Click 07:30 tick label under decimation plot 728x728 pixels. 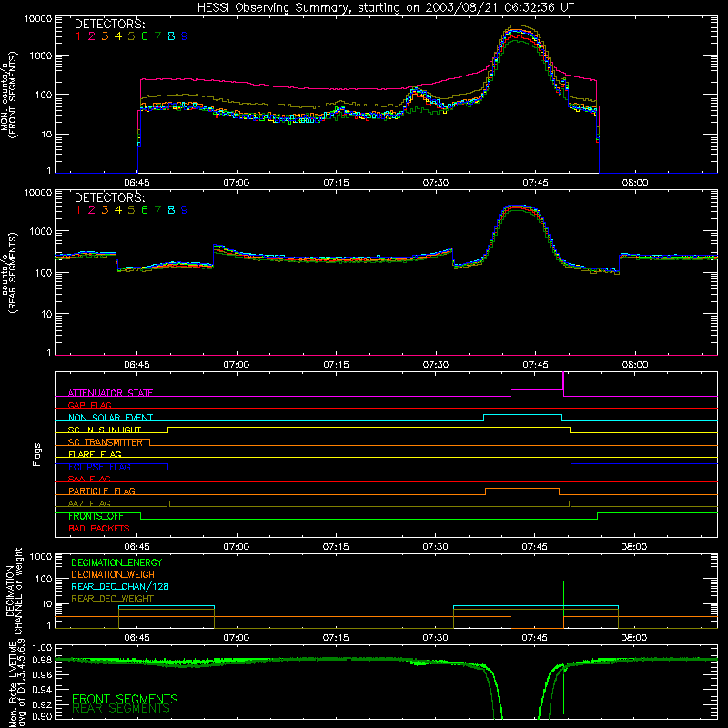[x=436, y=638]
